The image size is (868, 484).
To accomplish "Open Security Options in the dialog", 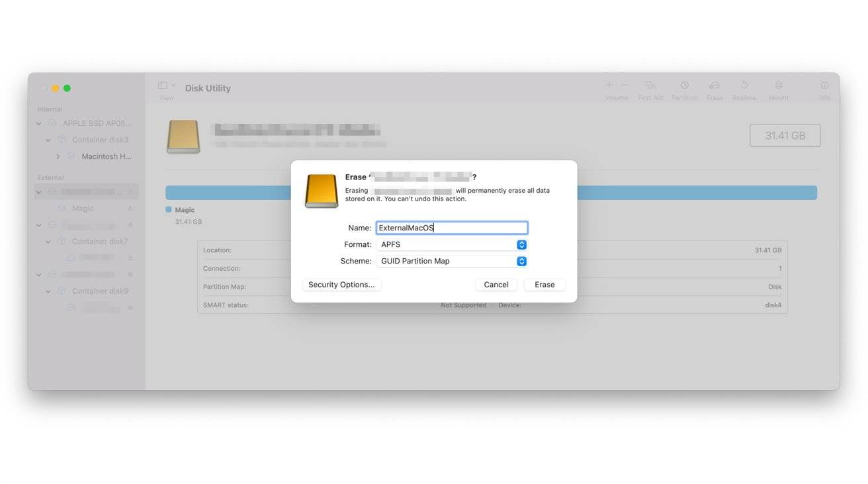I will pos(341,284).
